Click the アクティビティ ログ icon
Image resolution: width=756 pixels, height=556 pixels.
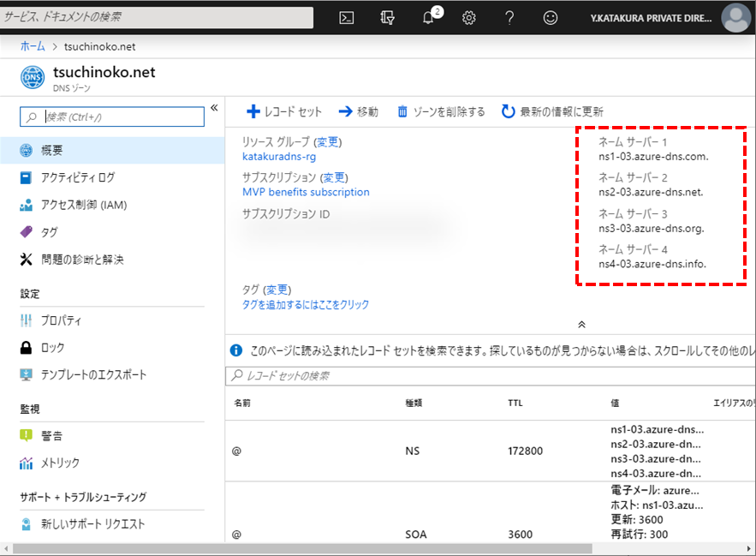26,177
